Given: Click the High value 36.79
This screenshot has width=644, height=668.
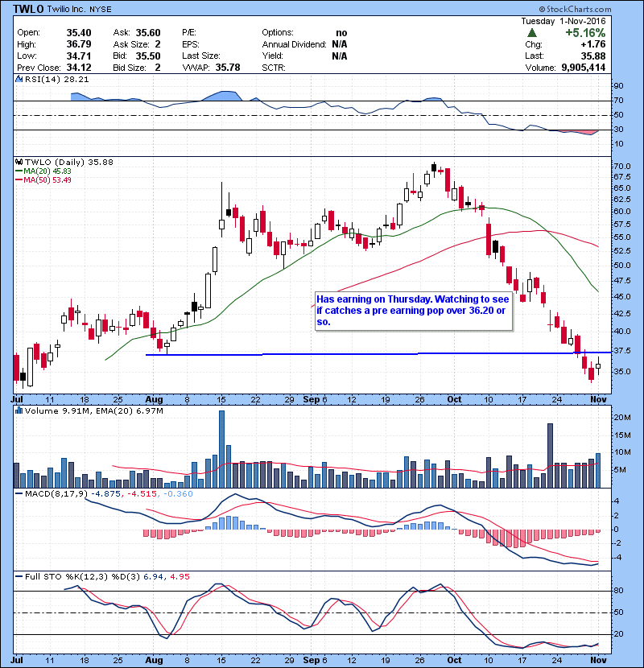Looking at the screenshot, I should tap(79, 44).
